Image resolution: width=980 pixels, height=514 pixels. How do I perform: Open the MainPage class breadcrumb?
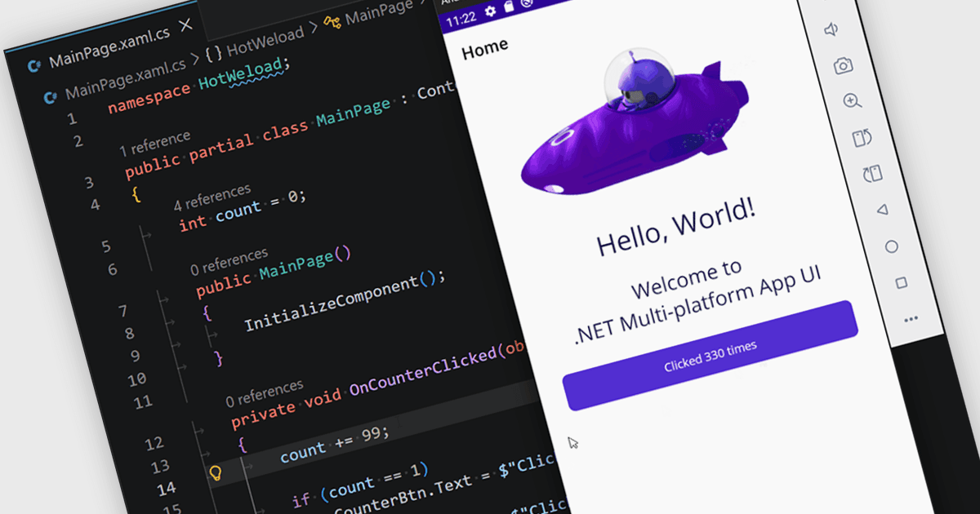tap(379, 13)
